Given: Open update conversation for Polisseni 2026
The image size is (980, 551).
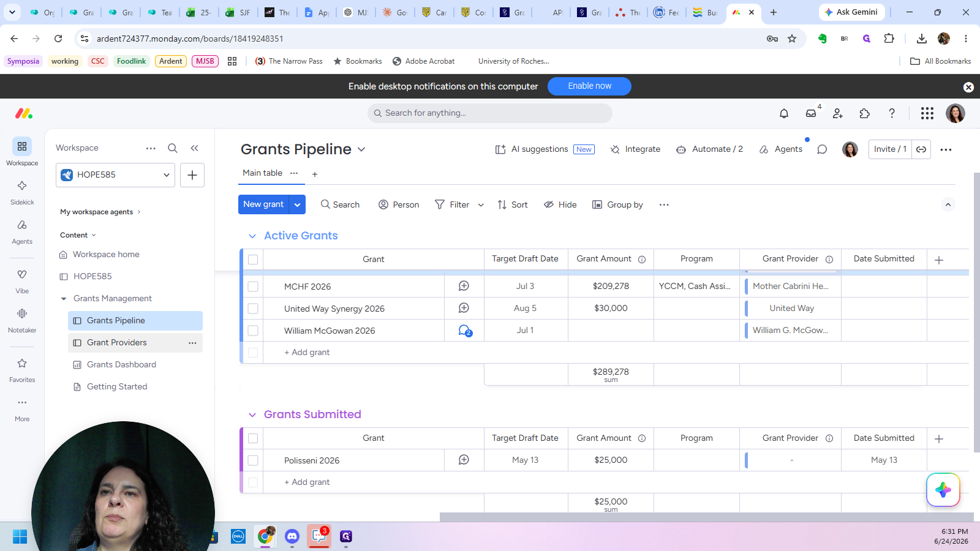Looking at the screenshot, I should 464,460.
